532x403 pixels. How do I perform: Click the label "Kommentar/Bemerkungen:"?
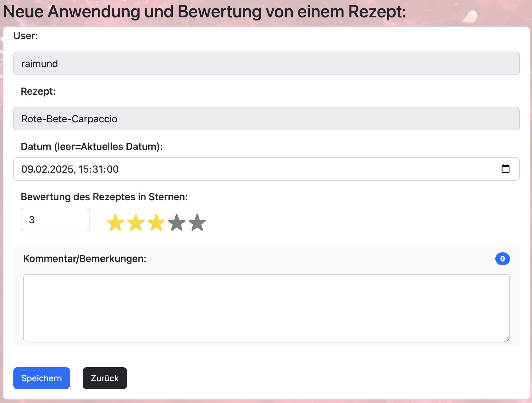tap(85, 259)
